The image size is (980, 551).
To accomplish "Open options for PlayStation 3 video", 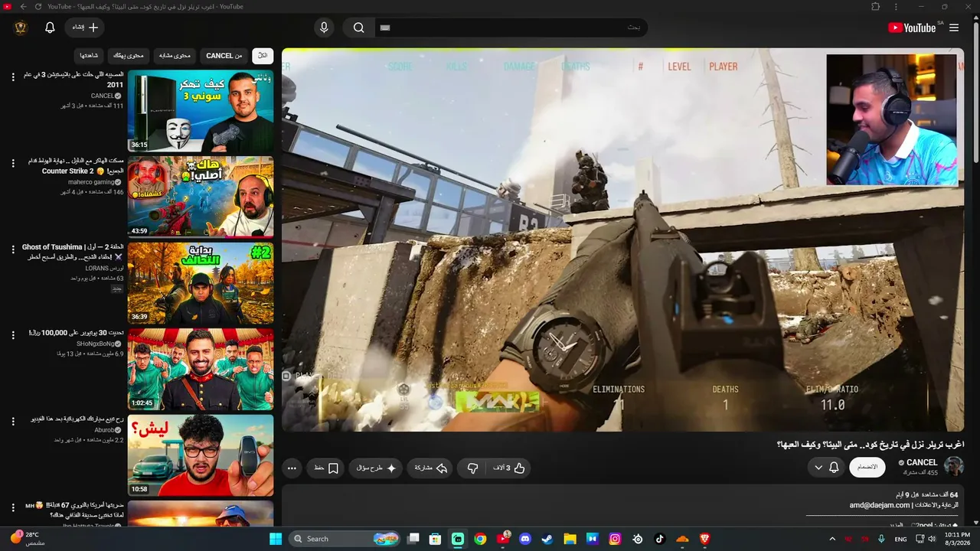I will (13, 77).
